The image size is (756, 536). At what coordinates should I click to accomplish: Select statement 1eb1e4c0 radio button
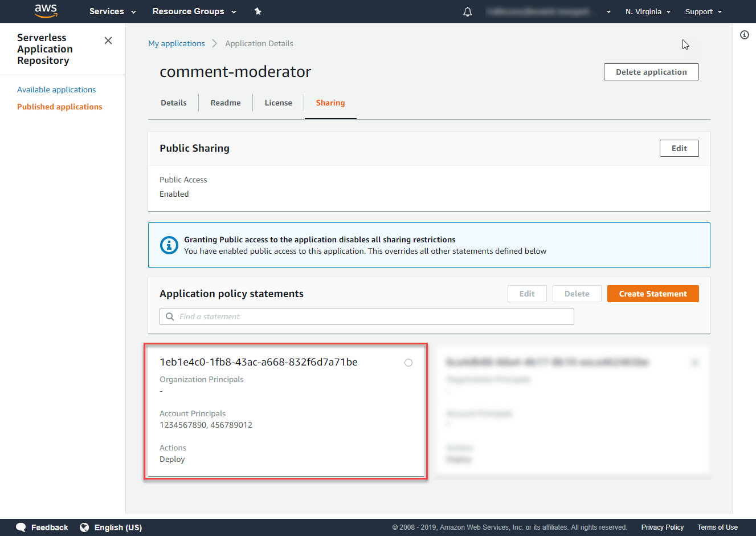(408, 363)
